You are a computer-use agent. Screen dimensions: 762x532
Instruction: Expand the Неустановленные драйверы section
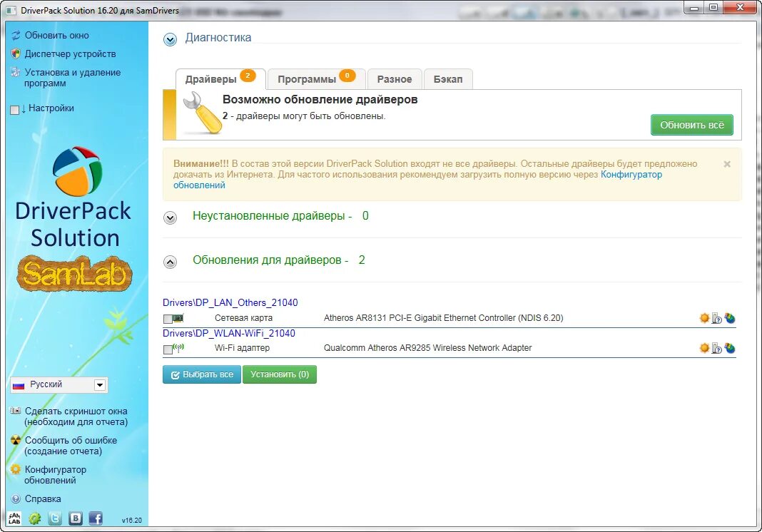click(x=170, y=218)
